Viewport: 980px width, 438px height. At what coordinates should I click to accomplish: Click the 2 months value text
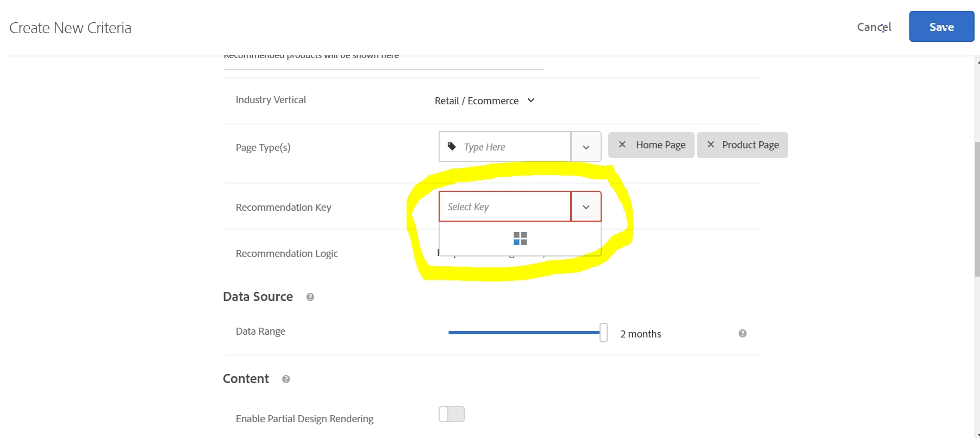[x=641, y=334]
